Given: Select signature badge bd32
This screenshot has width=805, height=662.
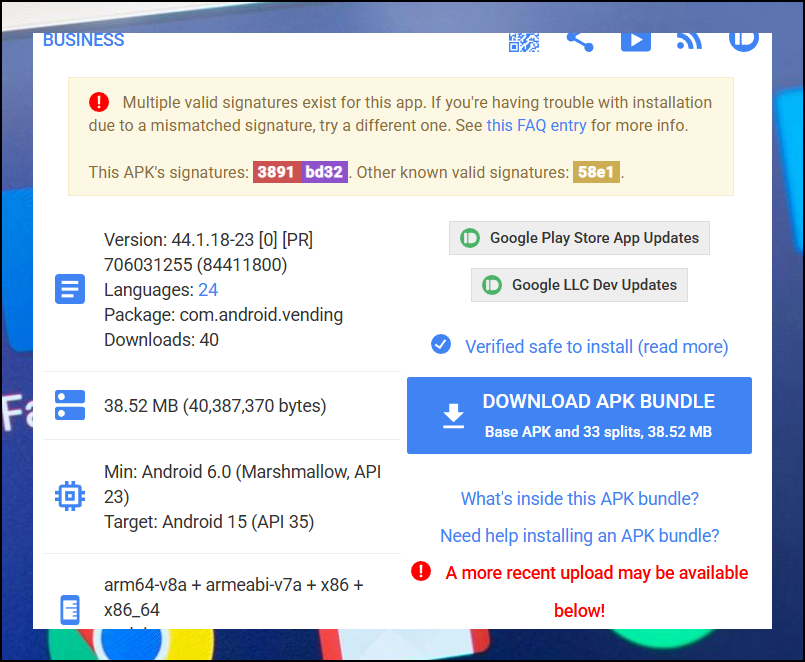Looking at the screenshot, I should (324, 172).
